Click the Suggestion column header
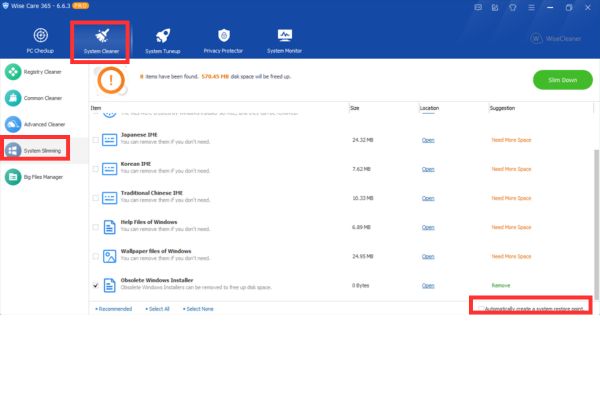Screen dimensions: 600x400 (x=502, y=108)
